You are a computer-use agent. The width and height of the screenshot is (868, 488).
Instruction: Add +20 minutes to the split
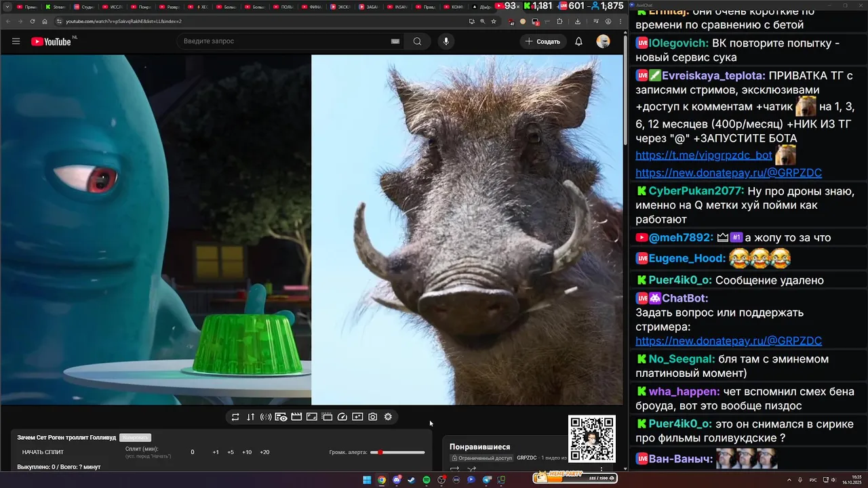[x=264, y=452]
